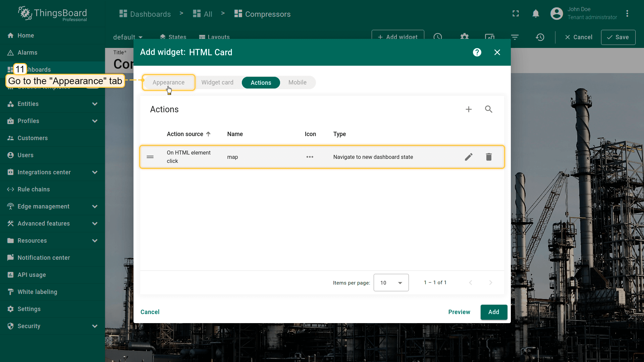Click Preview in dialog footer
Image resolution: width=644 pixels, height=362 pixels.
[x=459, y=312]
